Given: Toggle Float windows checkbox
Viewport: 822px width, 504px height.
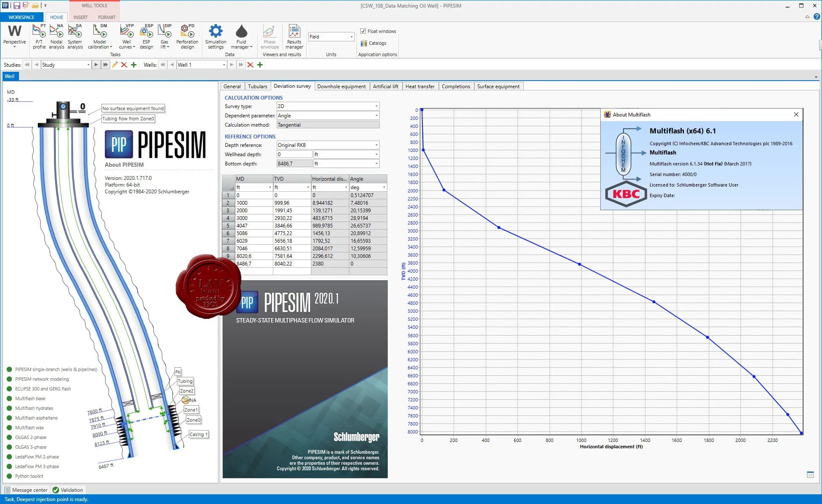Looking at the screenshot, I should coord(363,31).
